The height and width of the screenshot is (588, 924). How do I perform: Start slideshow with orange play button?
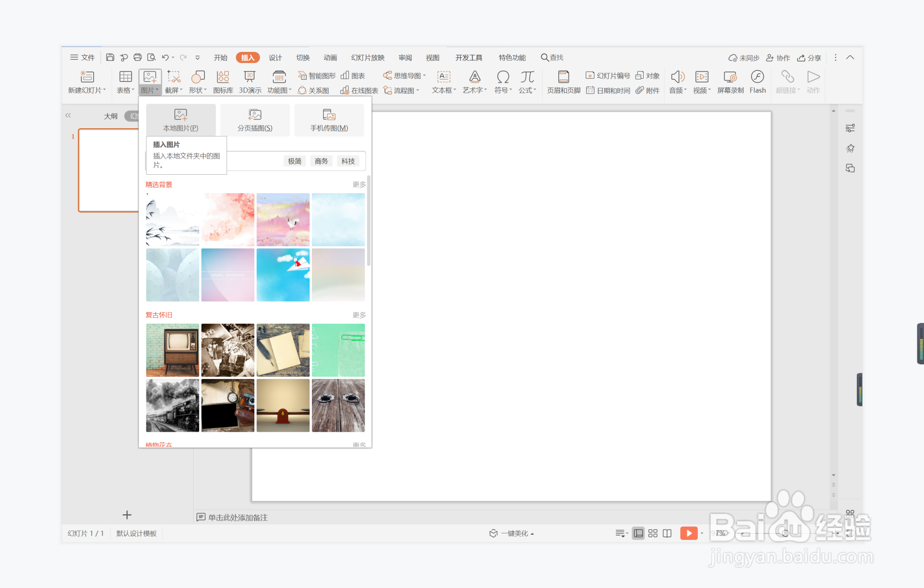click(689, 533)
